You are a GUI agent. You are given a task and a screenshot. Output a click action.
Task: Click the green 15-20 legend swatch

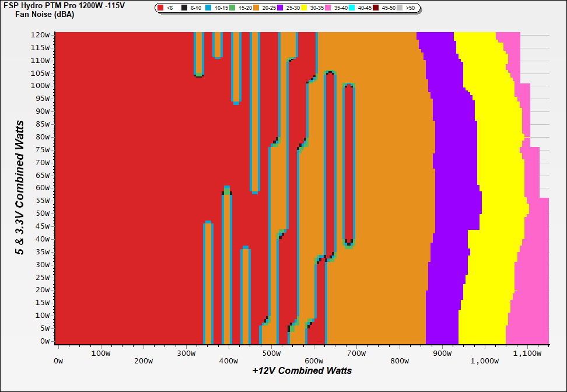coord(232,8)
